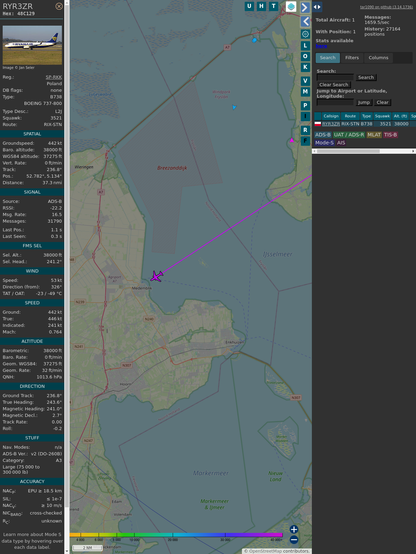This screenshot has width=416, height=554.
Task: Switch to the Columns tab
Action: pos(378,58)
